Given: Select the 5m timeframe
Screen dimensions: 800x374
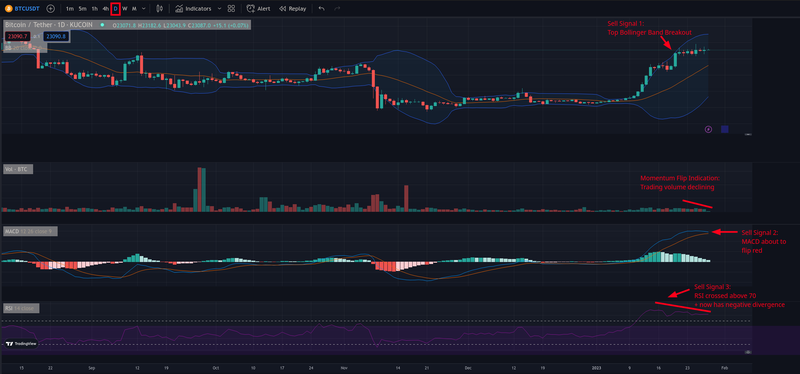Looking at the screenshot, I should point(82,9).
